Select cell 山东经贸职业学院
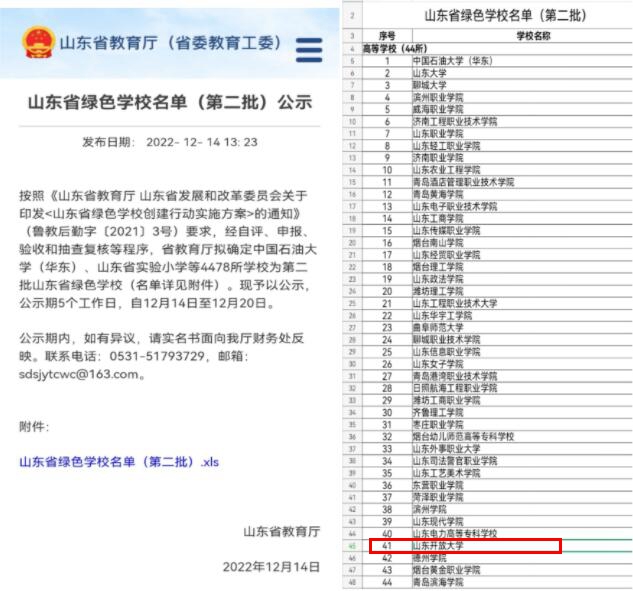633x591 pixels. point(522,255)
